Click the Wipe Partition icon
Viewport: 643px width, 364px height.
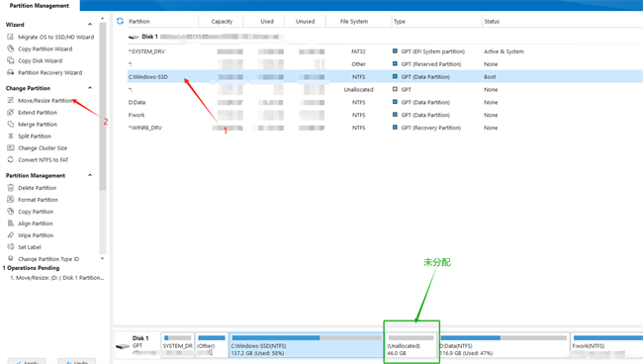pos(11,235)
